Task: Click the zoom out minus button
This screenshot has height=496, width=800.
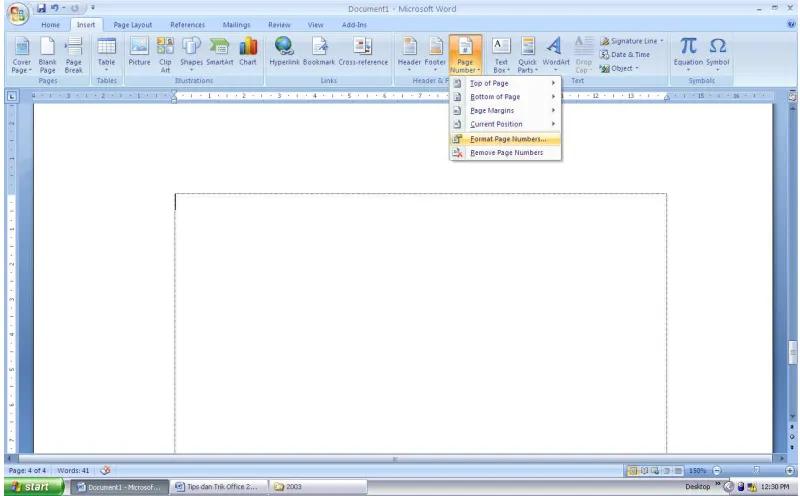Action: (717, 470)
